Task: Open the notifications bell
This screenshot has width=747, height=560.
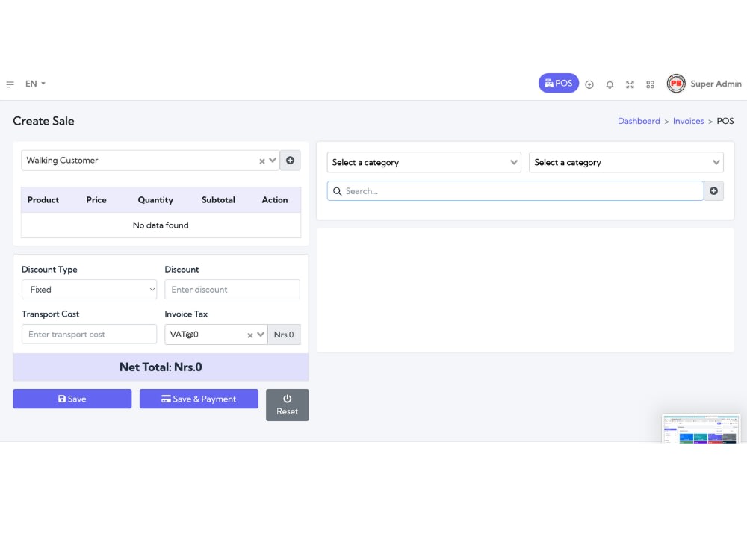Action: coord(610,85)
